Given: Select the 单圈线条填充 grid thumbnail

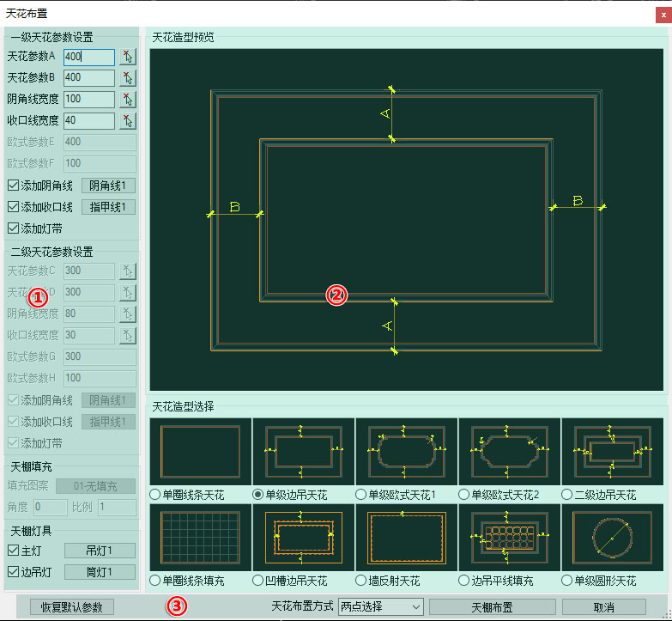Looking at the screenshot, I should click(200, 538).
